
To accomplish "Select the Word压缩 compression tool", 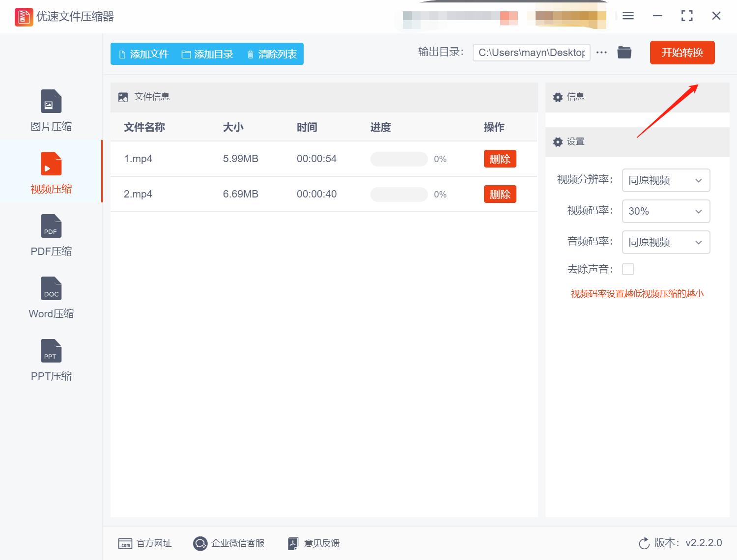I will [51, 297].
